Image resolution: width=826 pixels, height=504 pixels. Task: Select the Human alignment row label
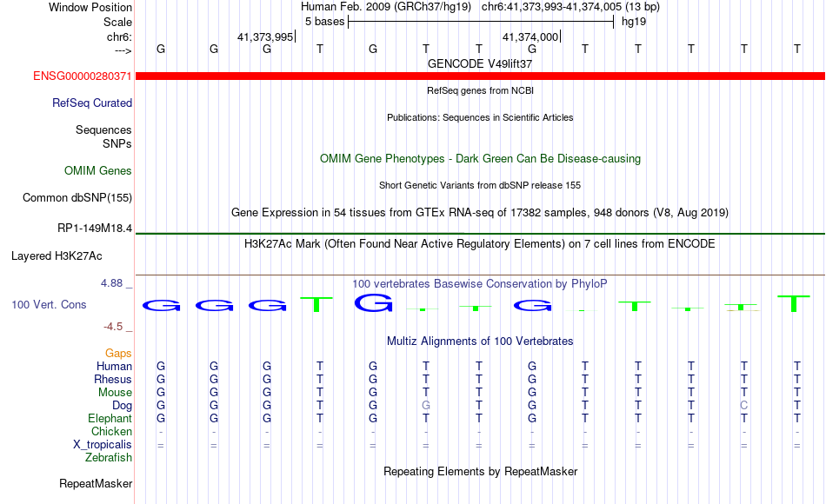pyautogui.click(x=114, y=366)
